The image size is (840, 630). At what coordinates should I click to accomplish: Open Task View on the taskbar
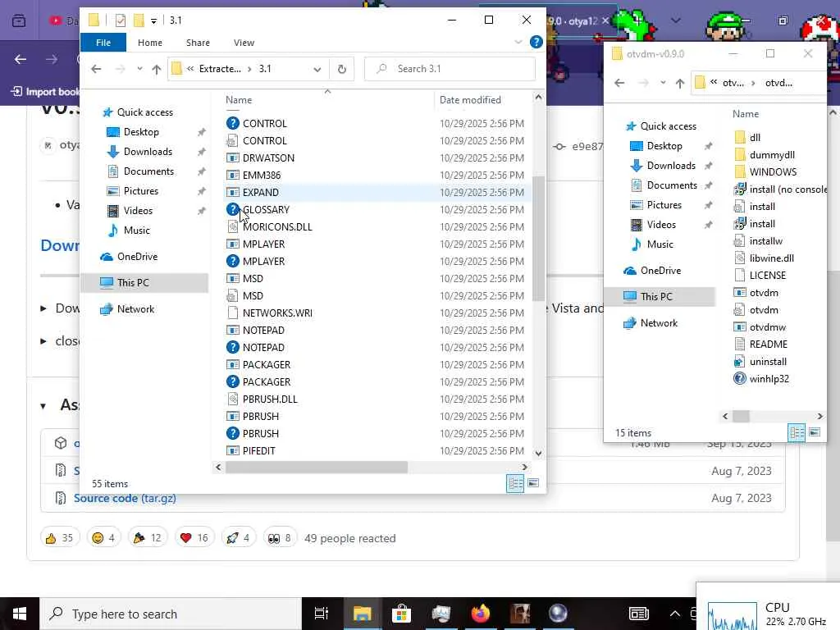click(x=322, y=614)
